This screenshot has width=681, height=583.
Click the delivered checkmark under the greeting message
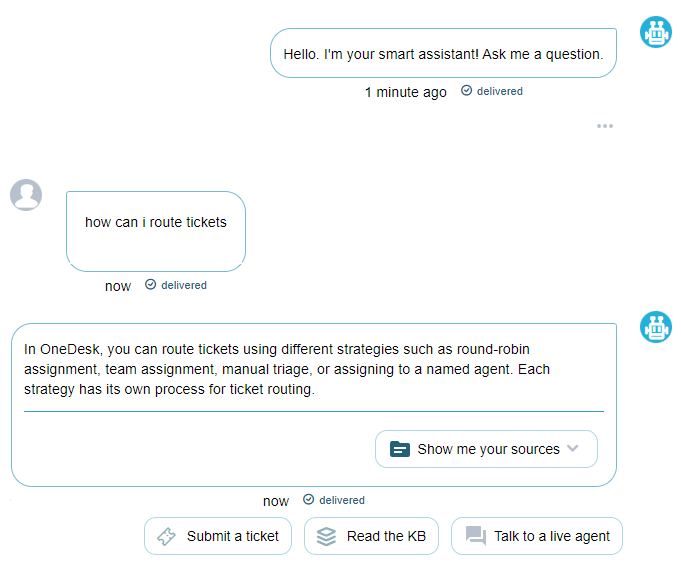[466, 91]
